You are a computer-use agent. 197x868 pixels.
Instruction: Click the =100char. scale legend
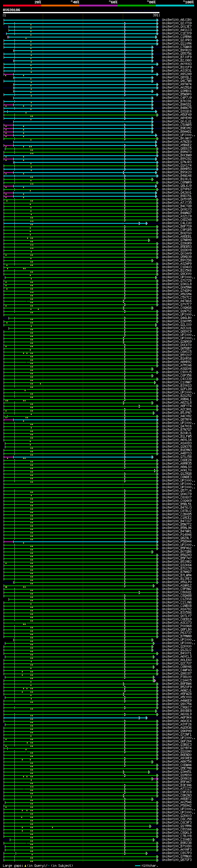click(147, 866)
